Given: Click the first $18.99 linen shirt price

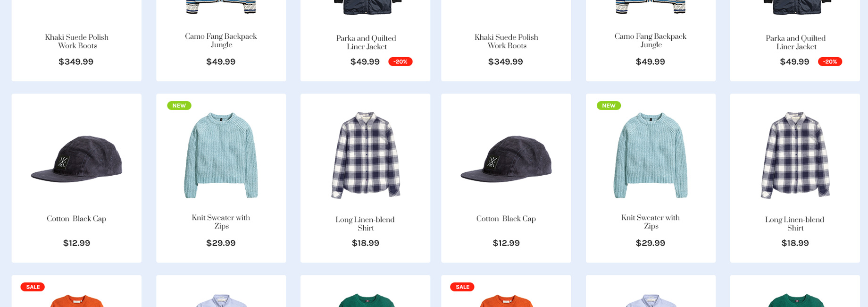Looking at the screenshot, I should click(x=366, y=243).
